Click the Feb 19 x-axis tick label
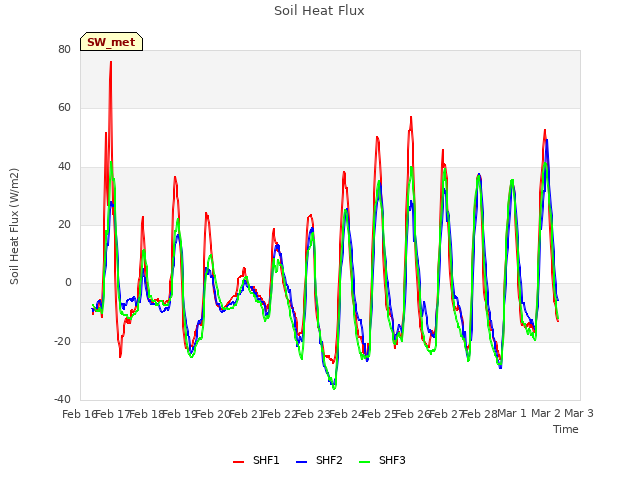Screen dimensions: 640x480 (180, 414)
